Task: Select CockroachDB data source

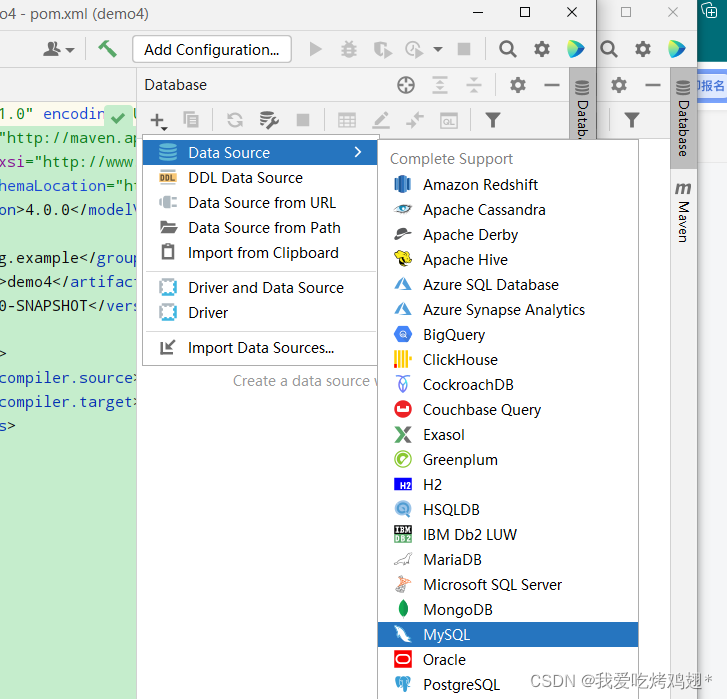Action: point(508,385)
